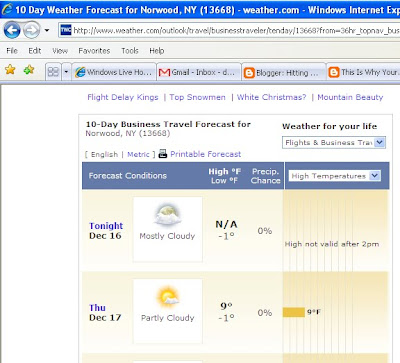Click the N/A high temperature value

coord(226,224)
